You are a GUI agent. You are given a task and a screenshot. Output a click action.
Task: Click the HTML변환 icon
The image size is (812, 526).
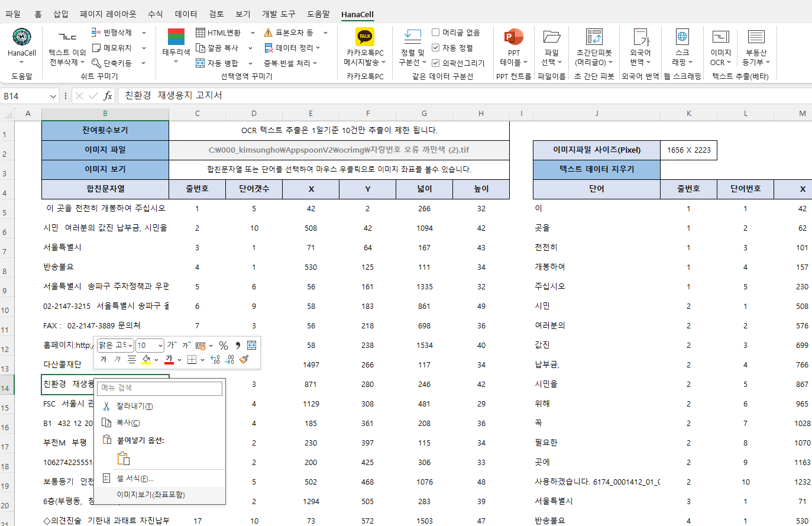200,32
